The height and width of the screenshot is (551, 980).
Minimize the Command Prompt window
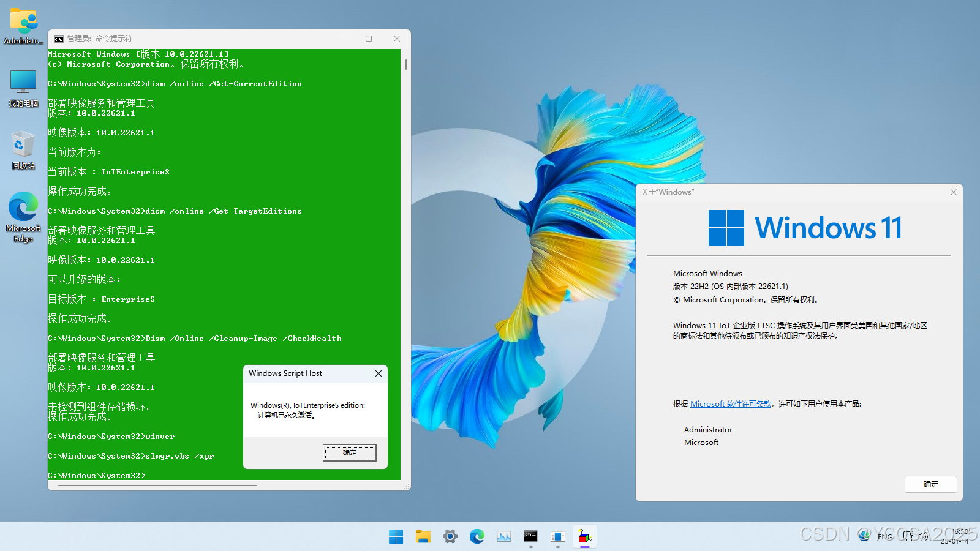point(341,39)
